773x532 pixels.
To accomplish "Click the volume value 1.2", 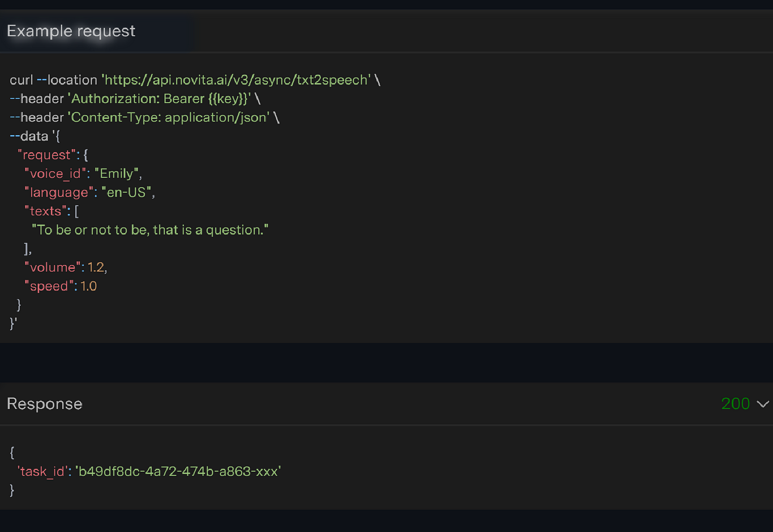I will click(x=96, y=267).
